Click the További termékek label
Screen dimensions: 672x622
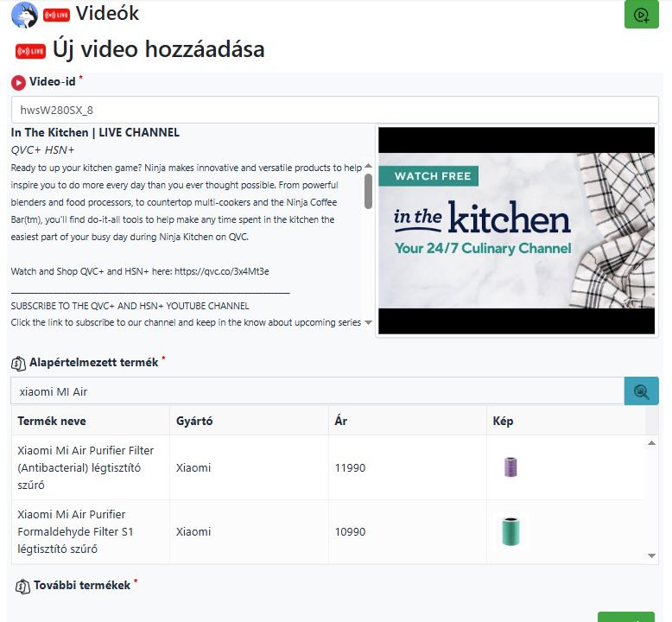[82, 586]
